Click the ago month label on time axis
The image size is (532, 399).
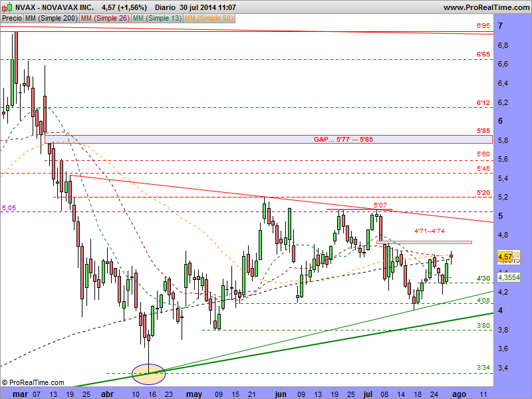click(x=459, y=394)
